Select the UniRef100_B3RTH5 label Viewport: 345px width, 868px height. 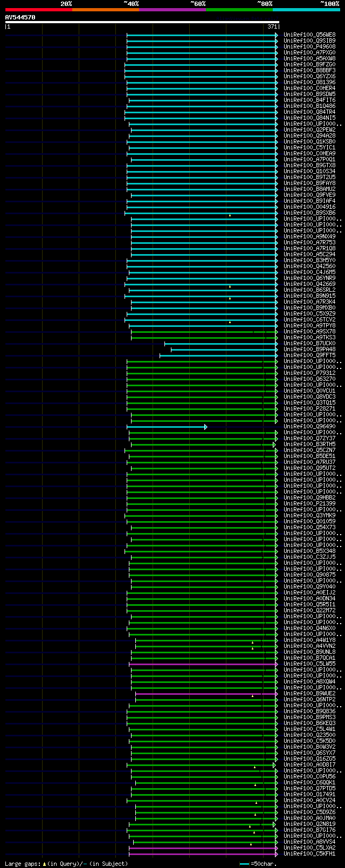(x=309, y=444)
